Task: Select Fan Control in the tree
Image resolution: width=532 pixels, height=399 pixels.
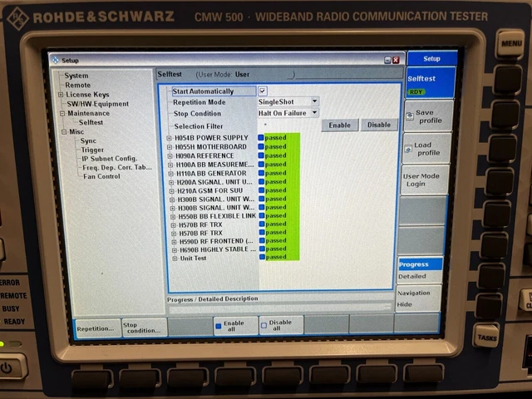Action: click(x=101, y=176)
